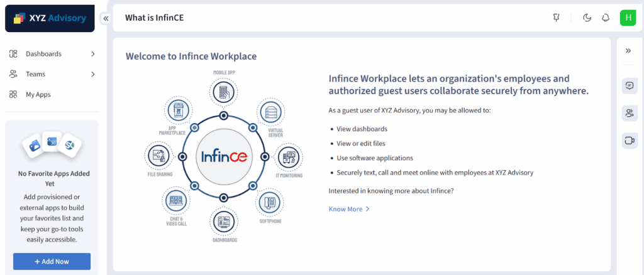The width and height of the screenshot is (644, 275).
Task: Open My Apps in the sidebar
Action: [38, 94]
